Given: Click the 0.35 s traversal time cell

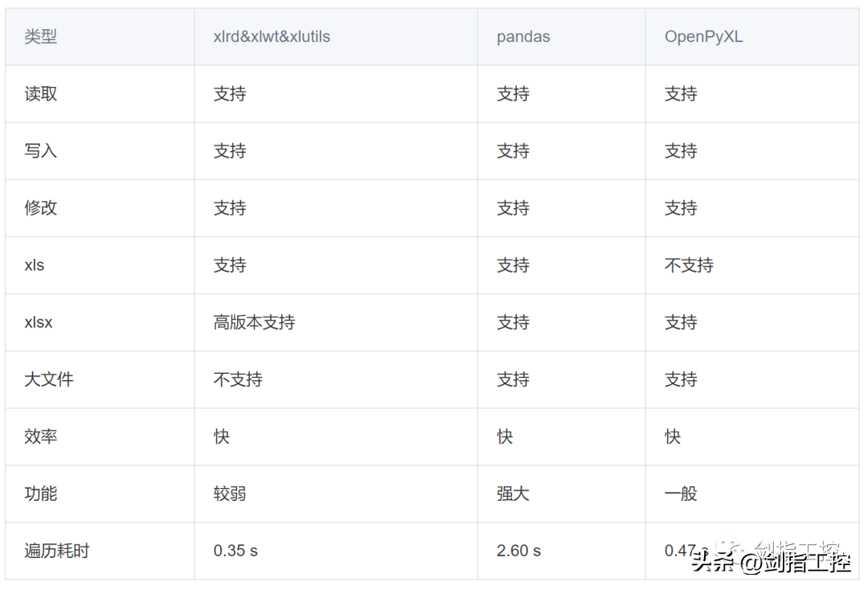Looking at the screenshot, I should point(235,551).
